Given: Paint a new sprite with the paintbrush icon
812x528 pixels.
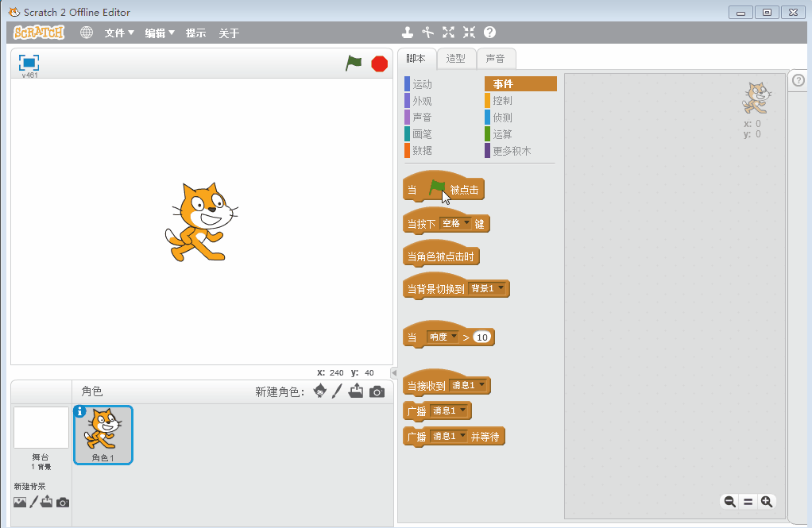Looking at the screenshot, I should [338, 391].
